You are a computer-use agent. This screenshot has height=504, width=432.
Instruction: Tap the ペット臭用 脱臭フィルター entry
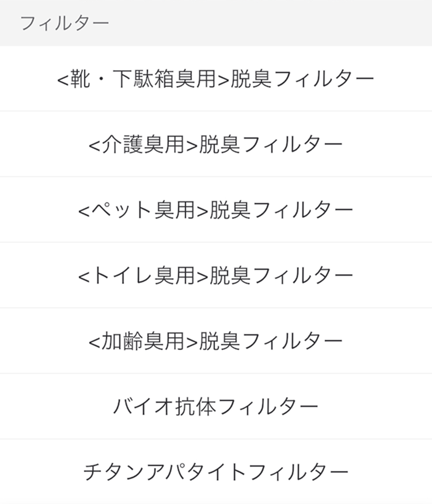(x=216, y=210)
